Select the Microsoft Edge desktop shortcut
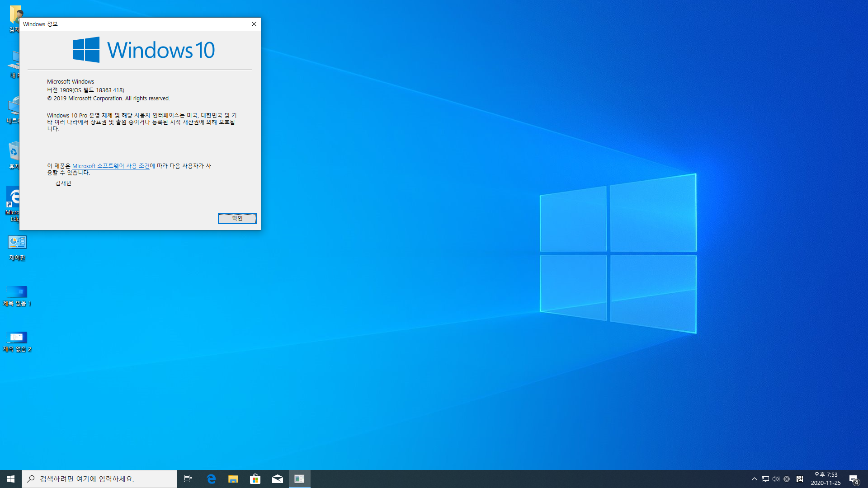This screenshot has width=868, height=488. coord(12,204)
